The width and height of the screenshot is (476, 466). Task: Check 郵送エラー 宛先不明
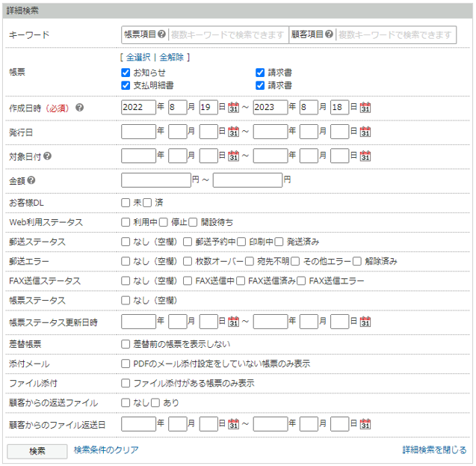tap(250, 261)
